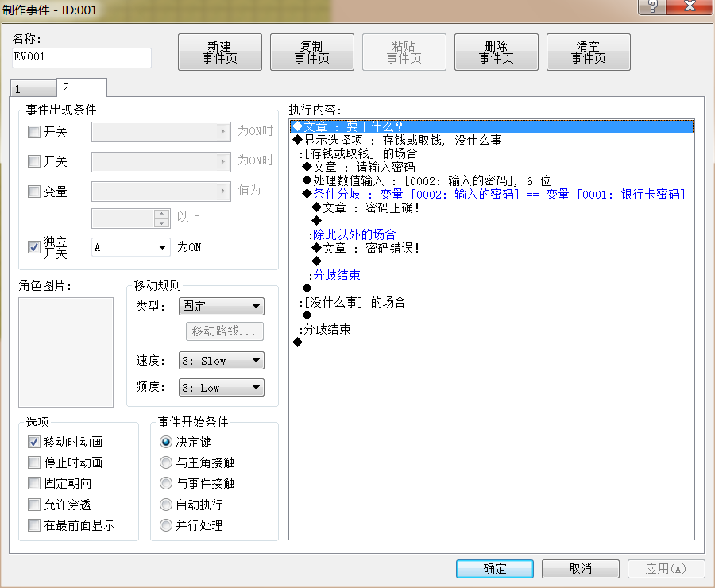Select the 文章：要干什么？ command line
Screen dimensions: 715x588
492,126
